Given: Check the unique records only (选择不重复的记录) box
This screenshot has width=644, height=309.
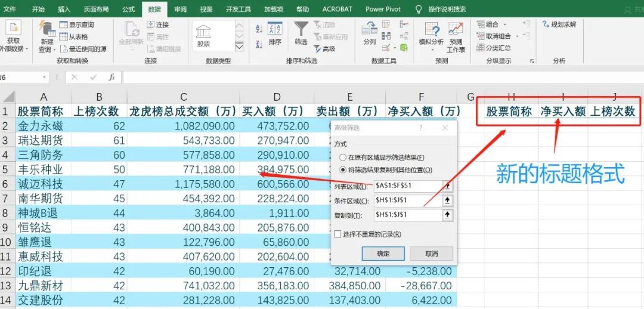Looking at the screenshot, I should point(338,234).
